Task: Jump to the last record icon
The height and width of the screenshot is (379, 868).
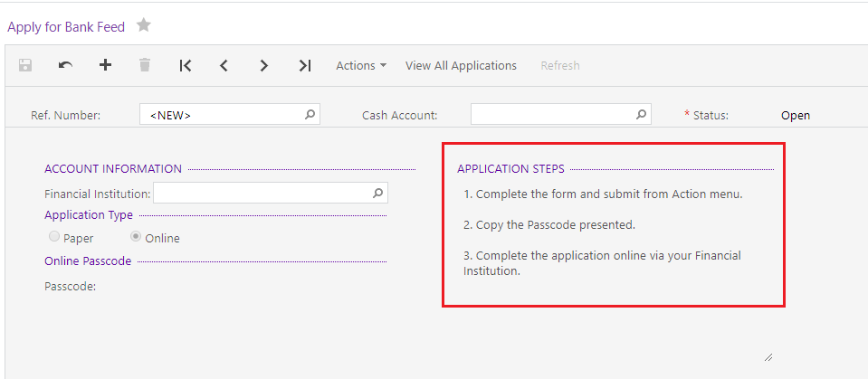Action: pyautogui.click(x=304, y=66)
